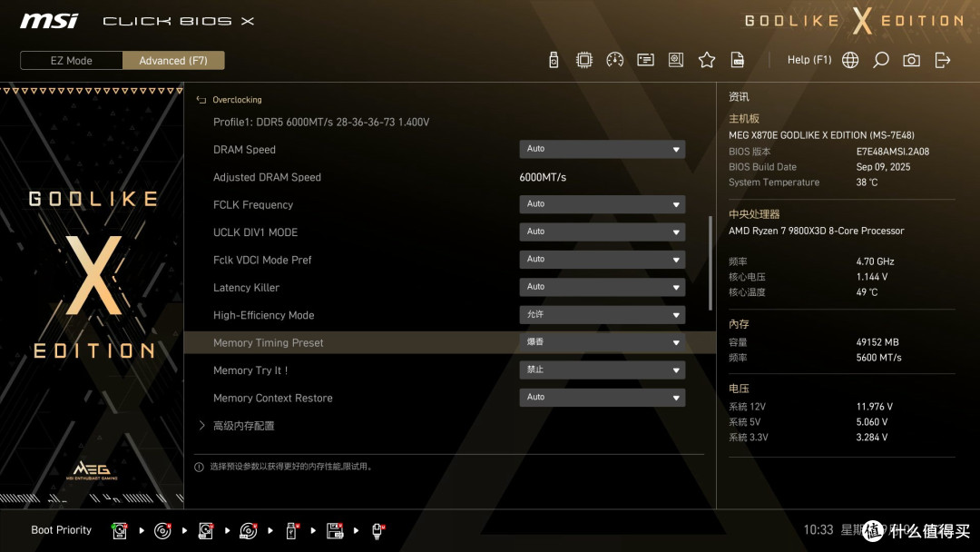The height and width of the screenshot is (552, 980).
Task: Click the Overclocking breadcrumb link
Action: click(237, 99)
